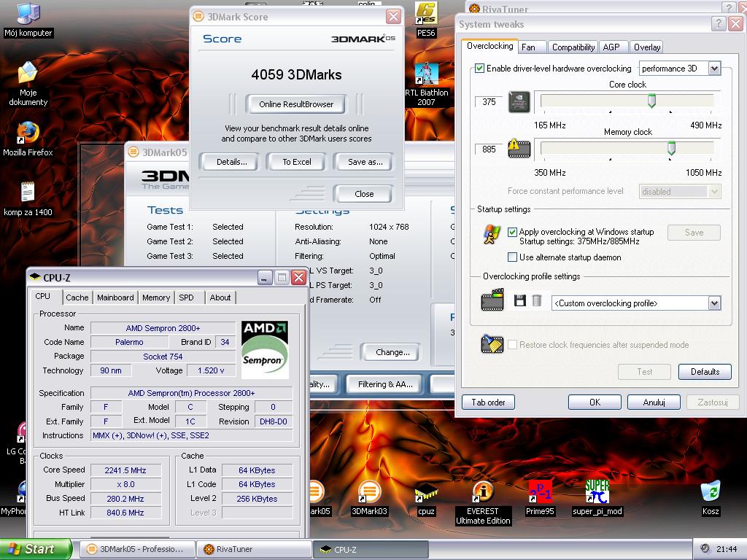Image resolution: width=747 pixels, height=560 pixels.
Task: Click help question mark in System tweaks
Action: pos(719,24)
